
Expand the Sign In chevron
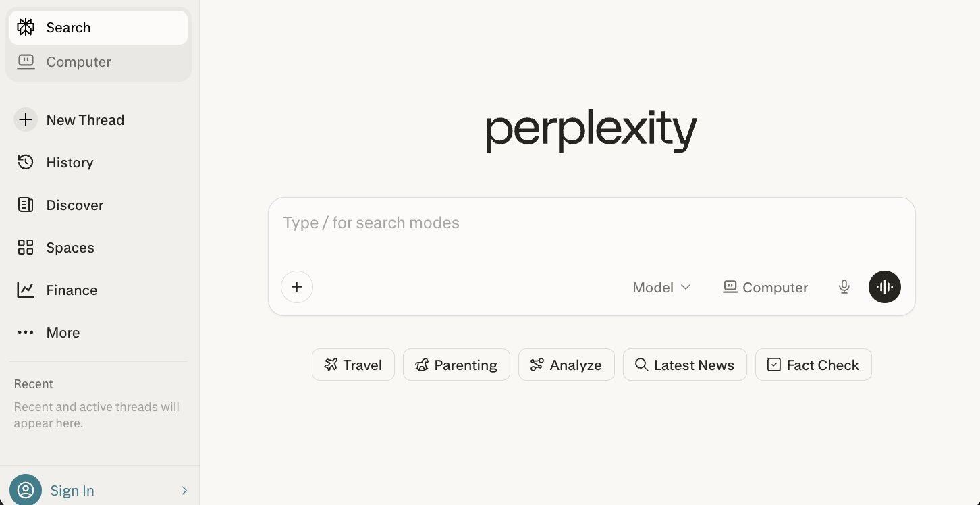[184, 490]
